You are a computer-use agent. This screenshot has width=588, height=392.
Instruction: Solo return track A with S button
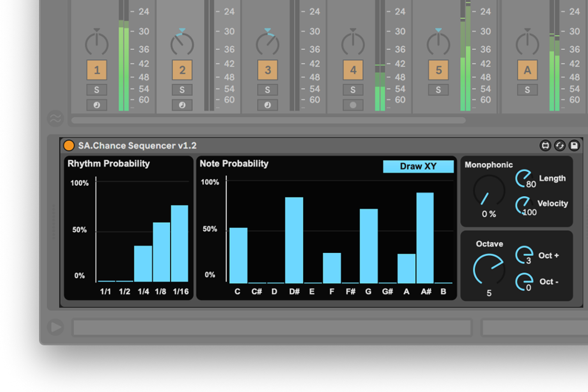527,90
